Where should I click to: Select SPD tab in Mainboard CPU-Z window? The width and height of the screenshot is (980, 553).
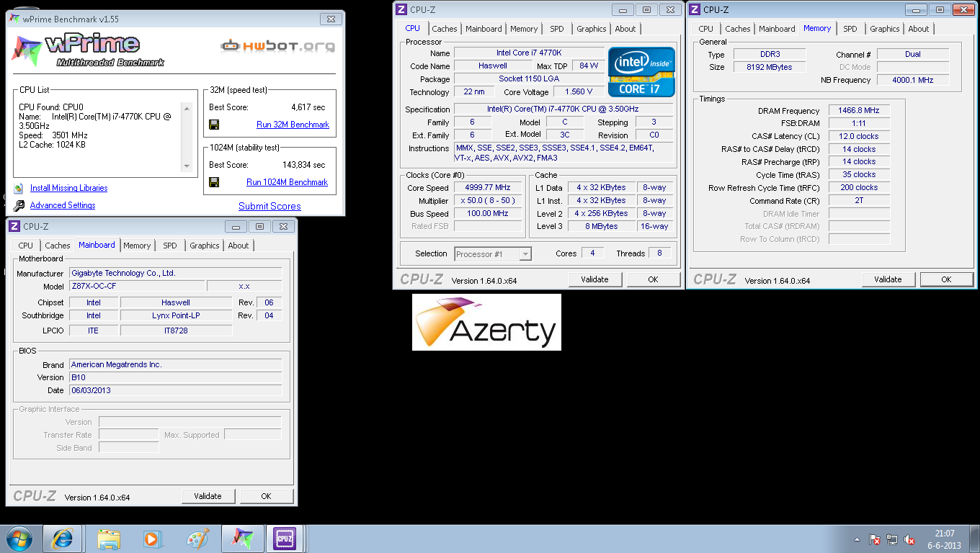170,246
